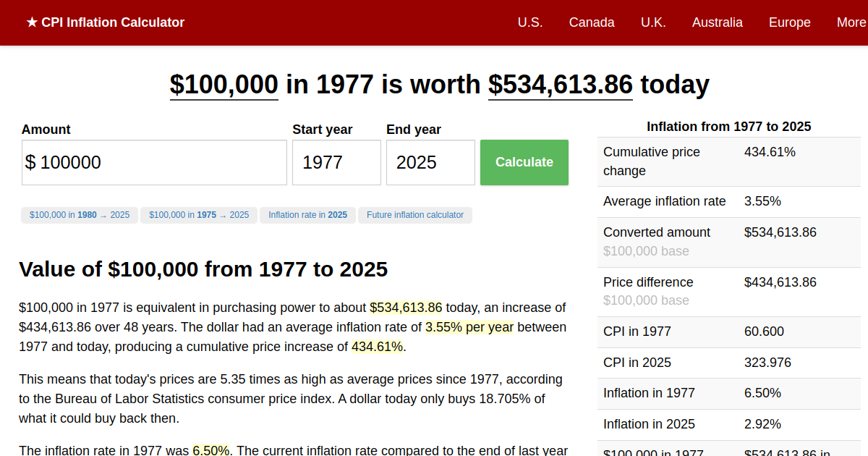Click the underlined $100,000 in the headline
The width and height of the screenshot is (868, 456).
[224, 85]
